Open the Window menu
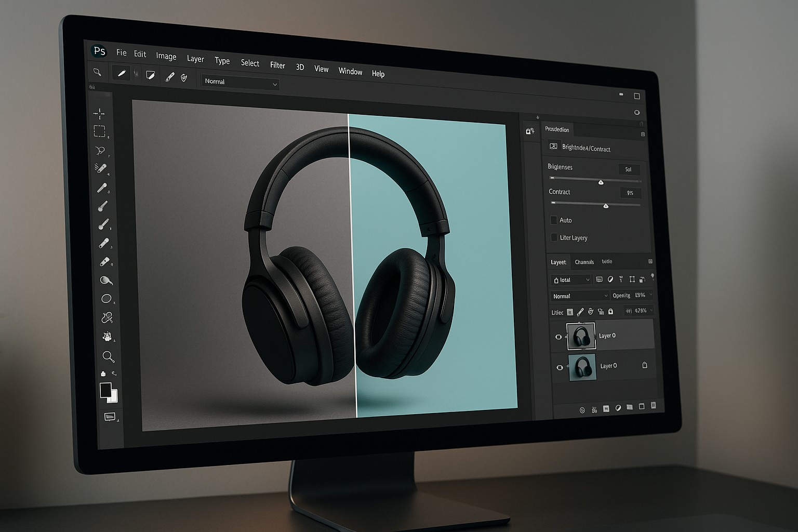This screenshot has width=798, height=532. pyautogui.click(x=350, y=71)
